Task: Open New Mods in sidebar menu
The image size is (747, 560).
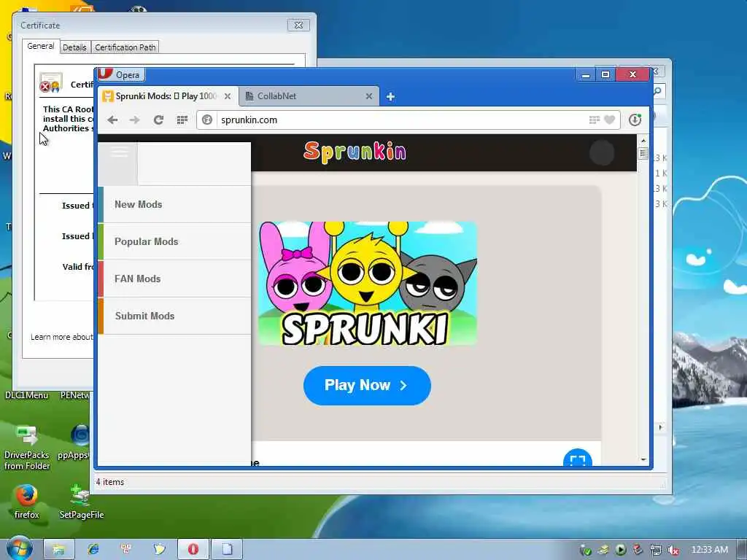Action: point(174,204)
